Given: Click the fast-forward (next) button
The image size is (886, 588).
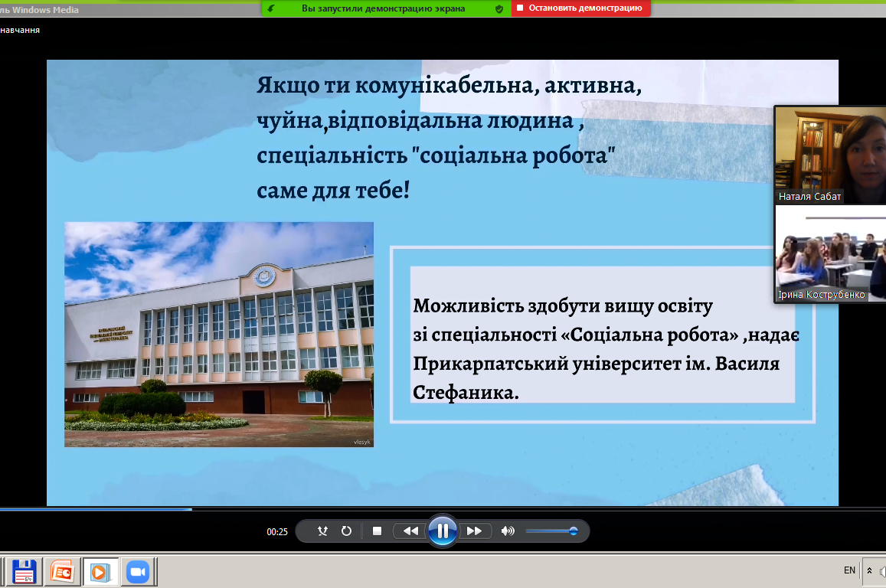Looking at the screenshot, I should (x=474, y=531).
